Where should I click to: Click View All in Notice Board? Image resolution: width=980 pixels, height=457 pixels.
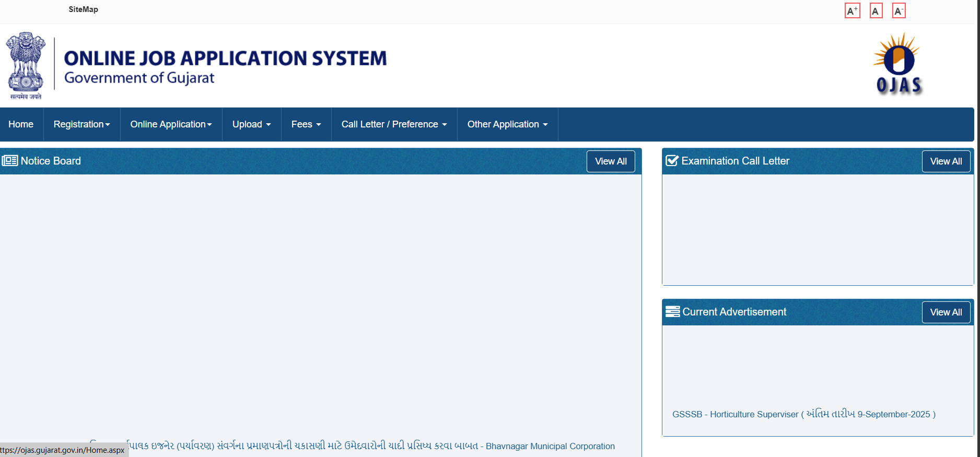coord(611,161)
